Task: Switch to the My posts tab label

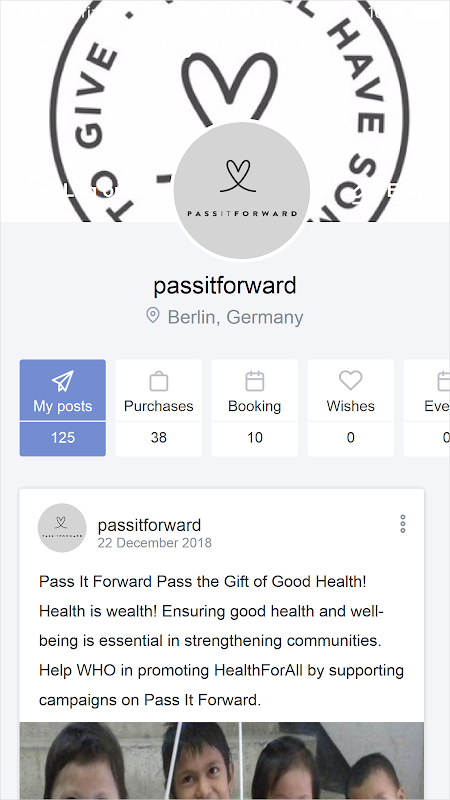Action: pos(63,406)
